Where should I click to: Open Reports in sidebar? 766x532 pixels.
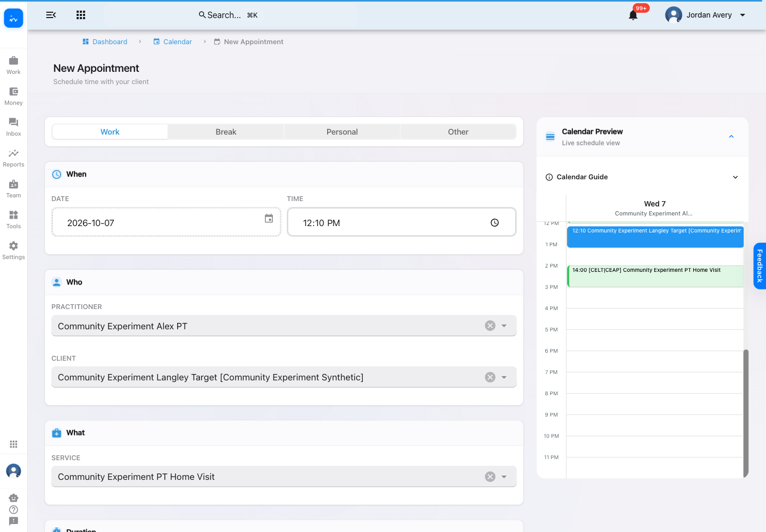point(14,158)
